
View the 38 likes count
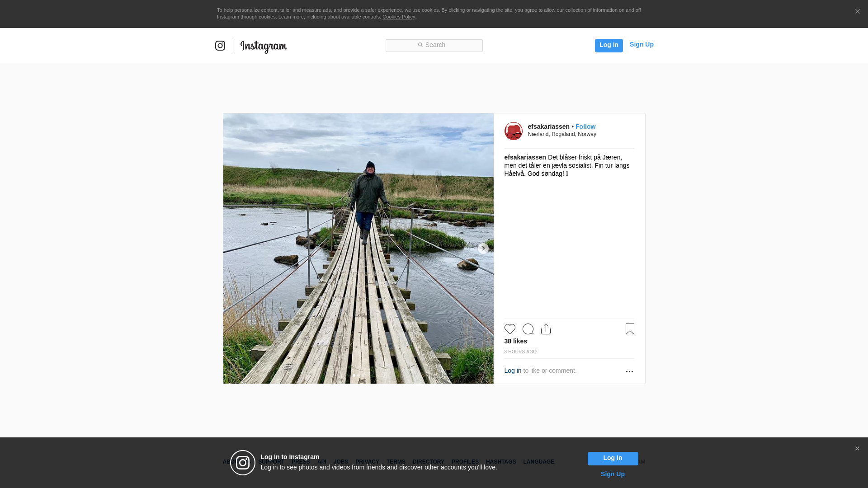pos(515,341)
